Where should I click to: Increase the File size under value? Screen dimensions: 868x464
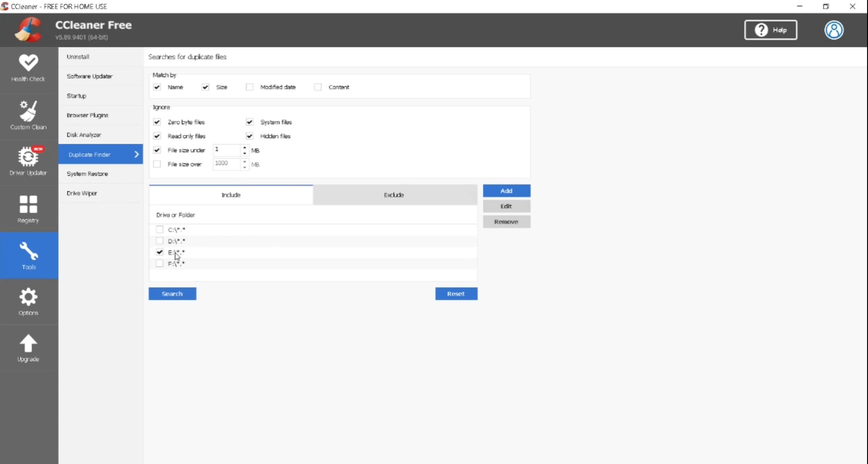tap(245, 147)
